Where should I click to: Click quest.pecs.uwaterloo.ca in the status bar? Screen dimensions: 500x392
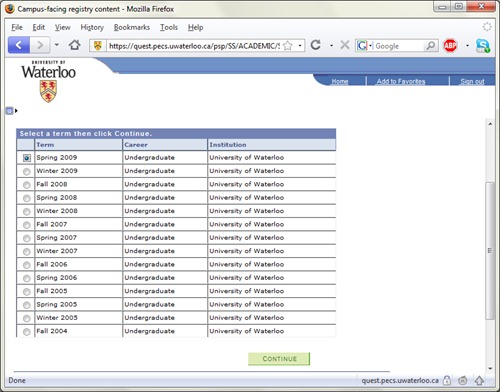click(x=400, y=380)
